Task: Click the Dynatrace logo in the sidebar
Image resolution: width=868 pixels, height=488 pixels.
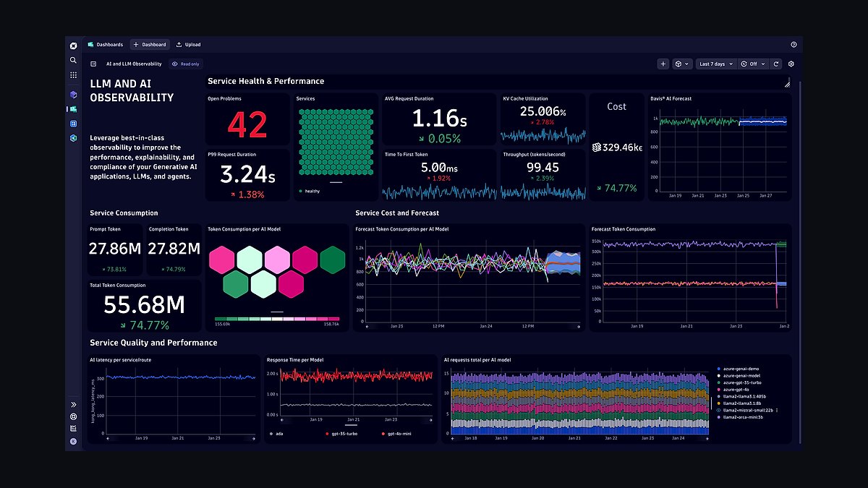Action: 73,46
